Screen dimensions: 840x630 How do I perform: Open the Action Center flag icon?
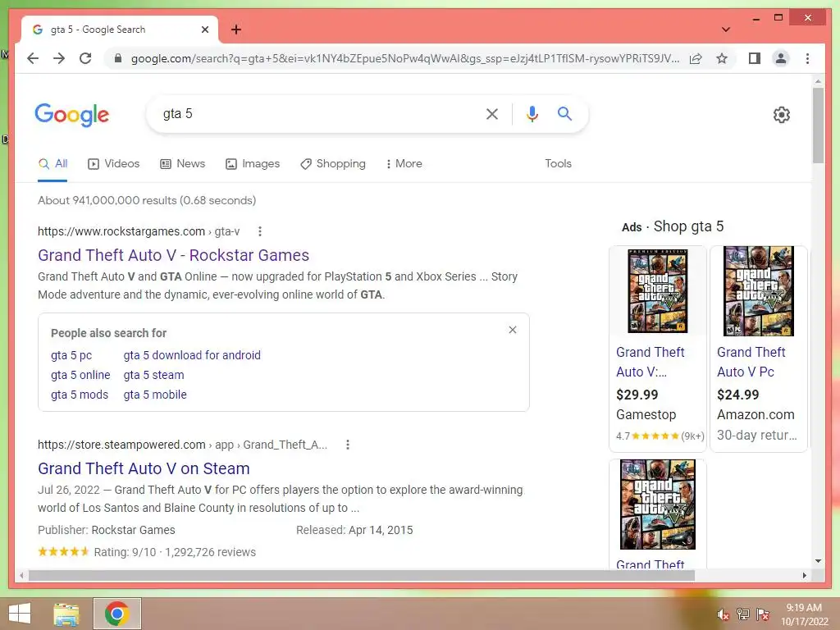pos(762,614)
